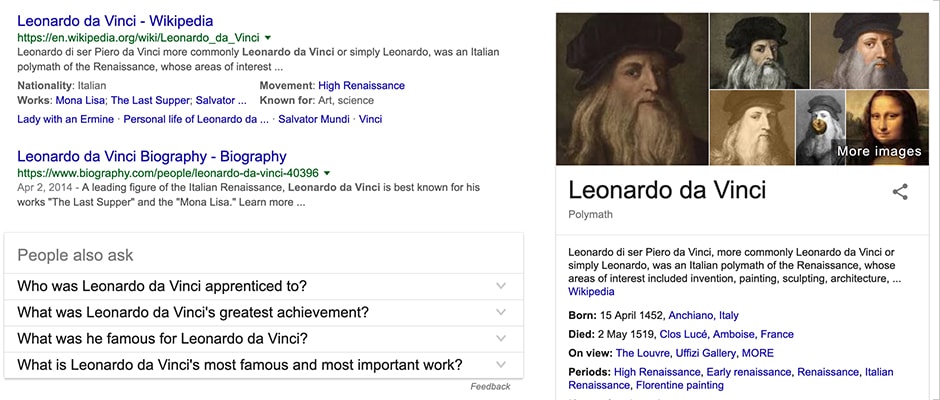Click the Salvator Mundi sitelink
Viewport: 940px width, 400px height.
(x=314, y=119)
